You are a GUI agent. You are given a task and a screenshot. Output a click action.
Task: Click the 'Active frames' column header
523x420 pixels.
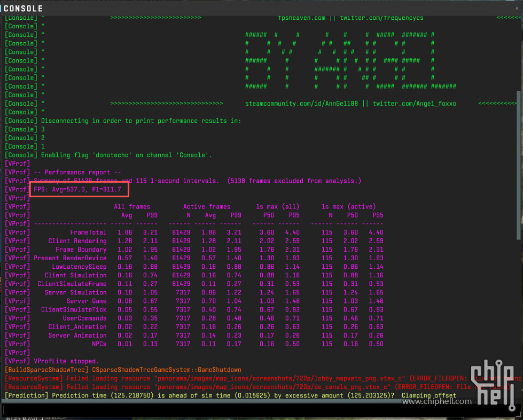click(207, 206)
